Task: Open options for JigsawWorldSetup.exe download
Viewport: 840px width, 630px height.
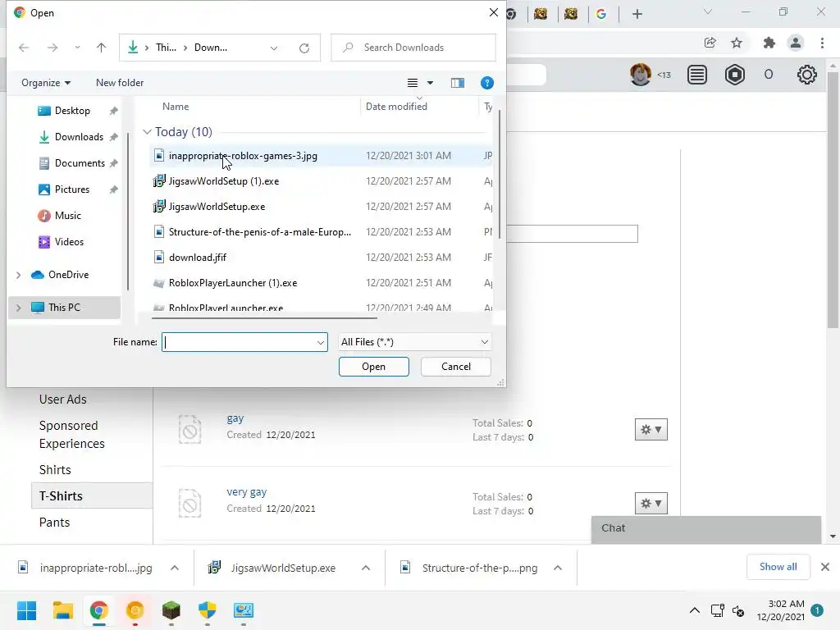Action: pyautogui.click(x=365, y=568)
